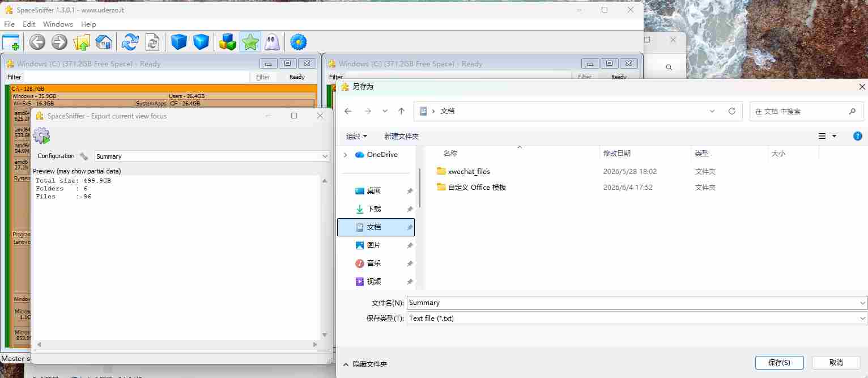The width and height of the screenshot is (868, 378).
Task: Expand the 文件名 dropdown arrow
Action: 862,303
